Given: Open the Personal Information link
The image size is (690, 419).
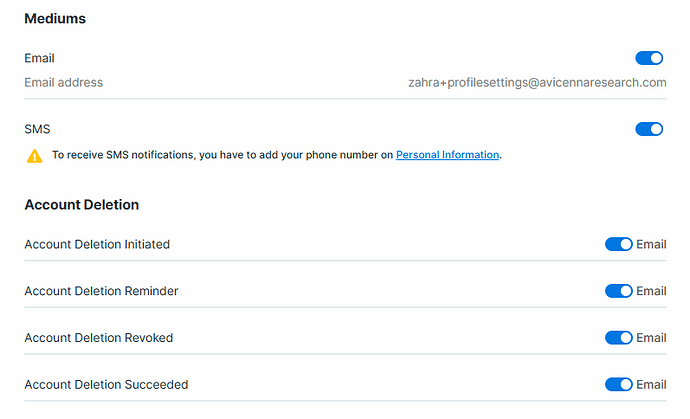Looking at the screenshot, I should tap(447, 155).
